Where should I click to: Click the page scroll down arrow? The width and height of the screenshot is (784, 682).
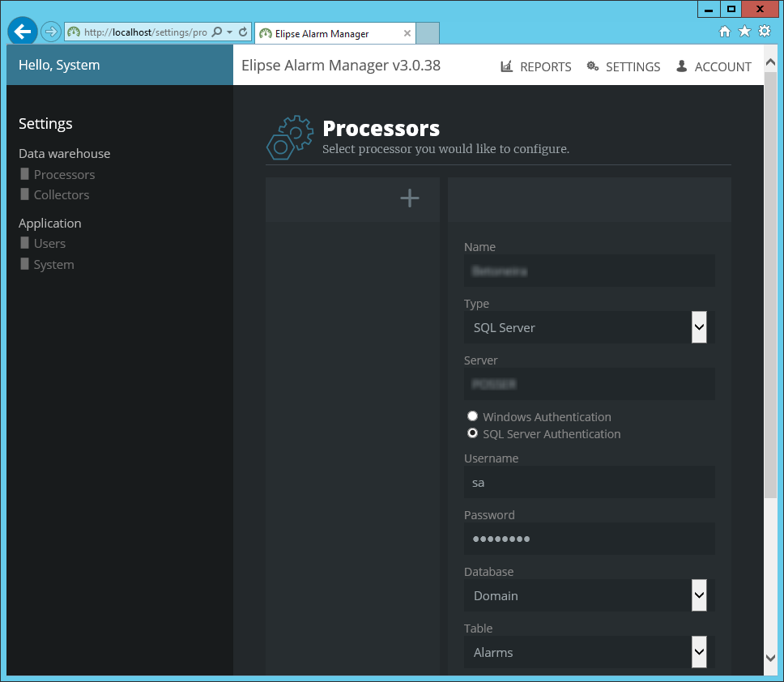(770, 658)
